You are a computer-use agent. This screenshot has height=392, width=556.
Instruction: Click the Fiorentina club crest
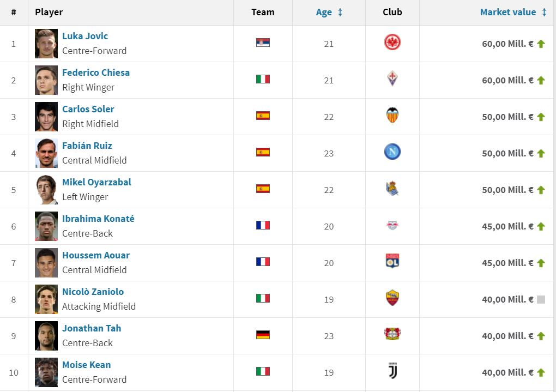click(x=392, y=80)
